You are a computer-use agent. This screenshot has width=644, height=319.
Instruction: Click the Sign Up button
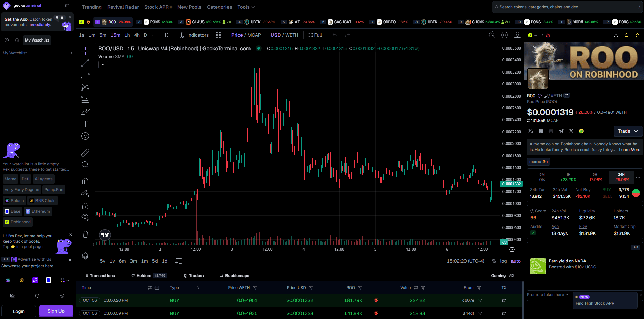pos(56,311)
